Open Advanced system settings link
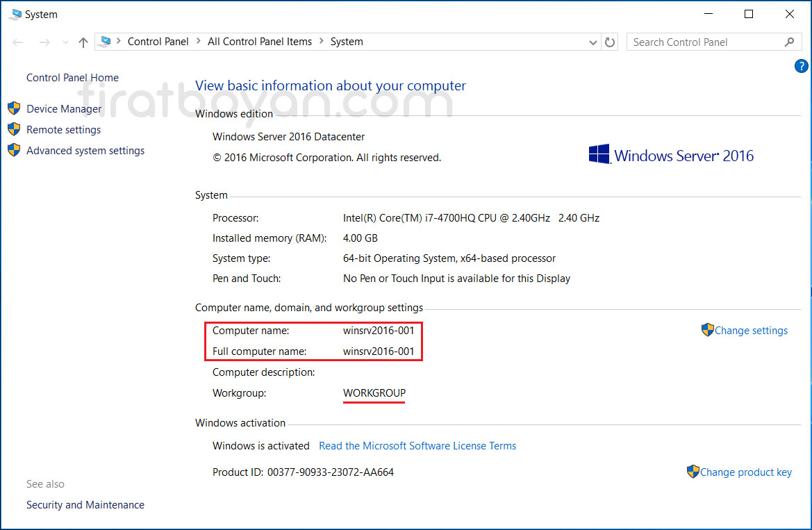 point(85,150)
